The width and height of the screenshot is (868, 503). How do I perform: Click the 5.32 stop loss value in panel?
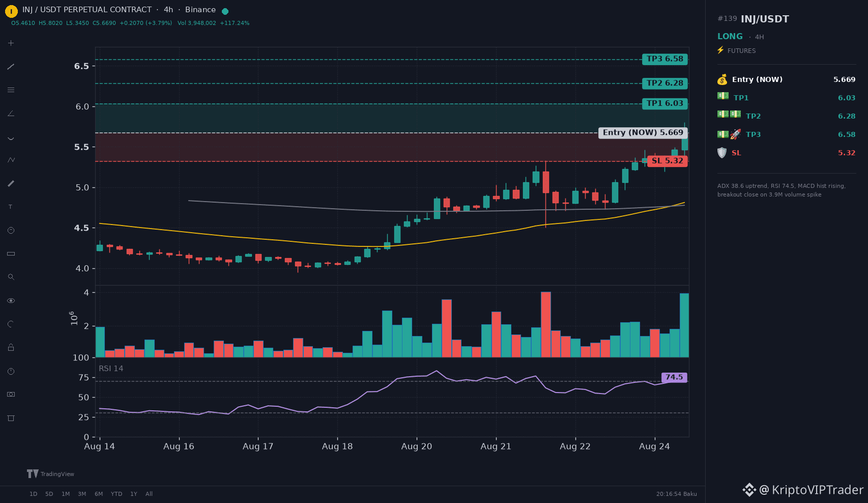pos(847,153)
